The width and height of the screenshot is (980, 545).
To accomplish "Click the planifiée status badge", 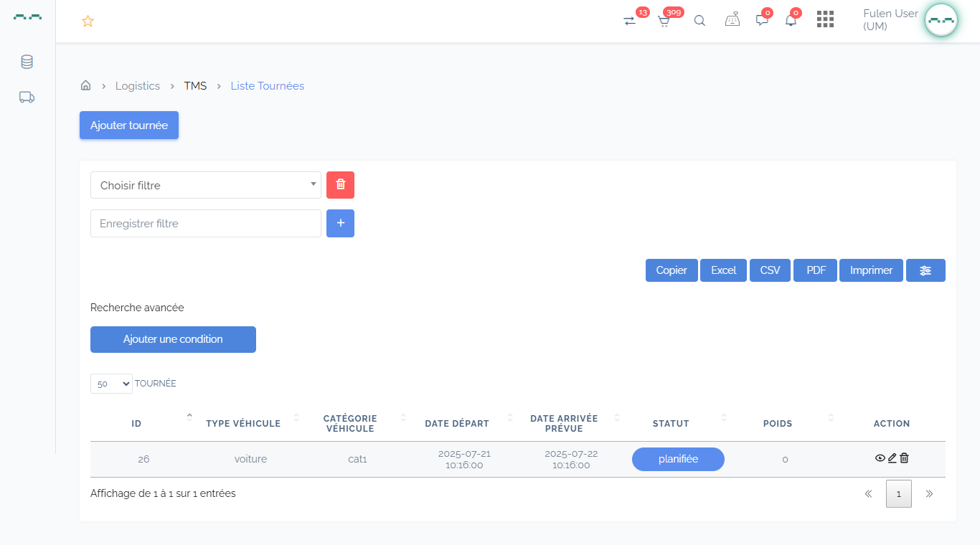I will (678, 459).
